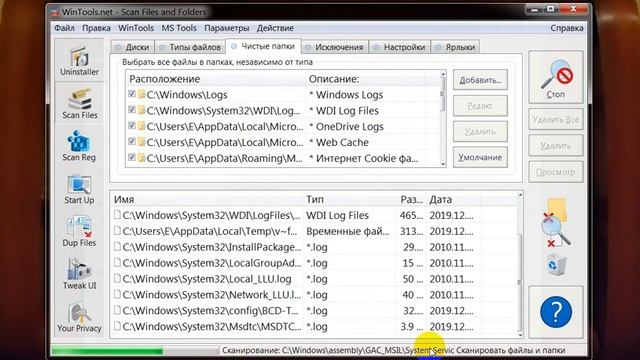Switch to the Исключения tab
This screenshot has height=360, width=640.
[335, 47]
